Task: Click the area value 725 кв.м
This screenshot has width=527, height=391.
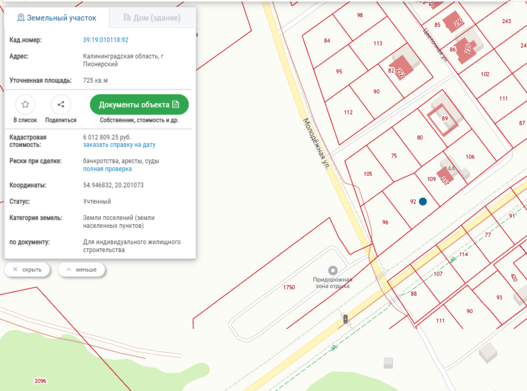Action: click(95, 80)
